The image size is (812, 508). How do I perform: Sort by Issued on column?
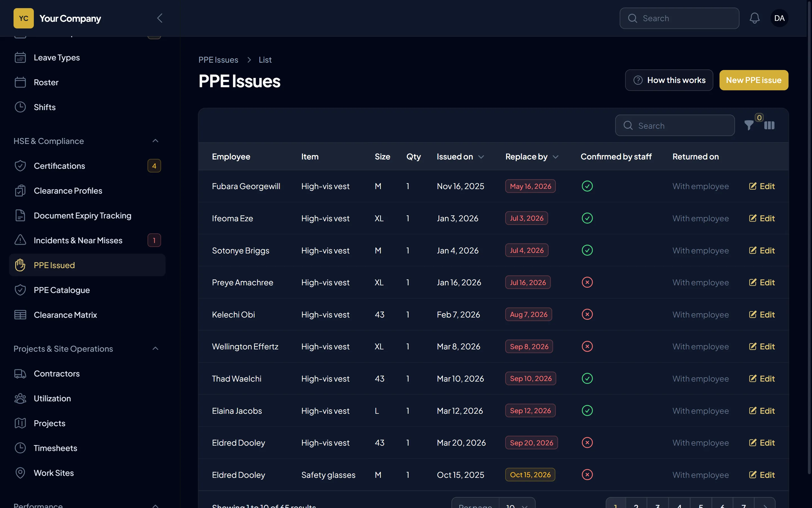460,157
